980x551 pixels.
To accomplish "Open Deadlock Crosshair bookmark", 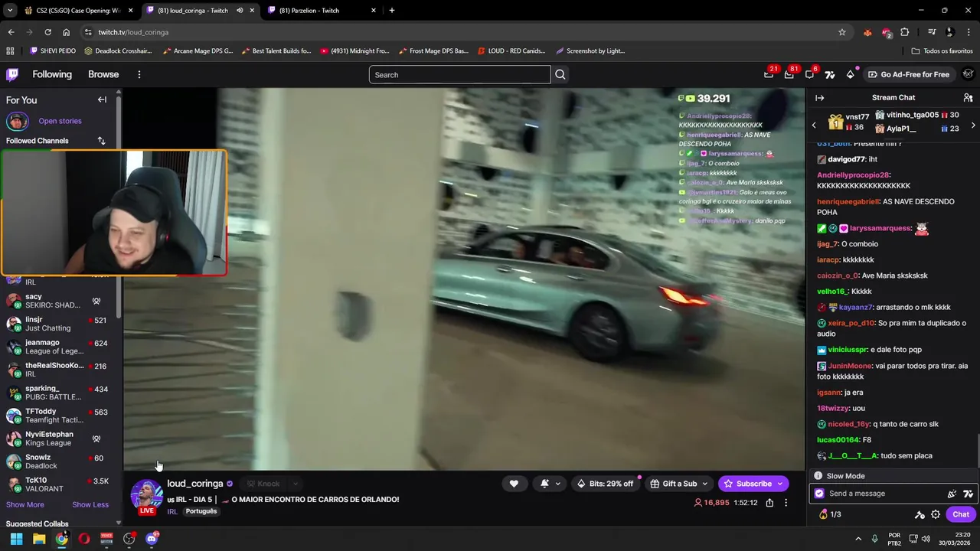I will pos(118,51).
